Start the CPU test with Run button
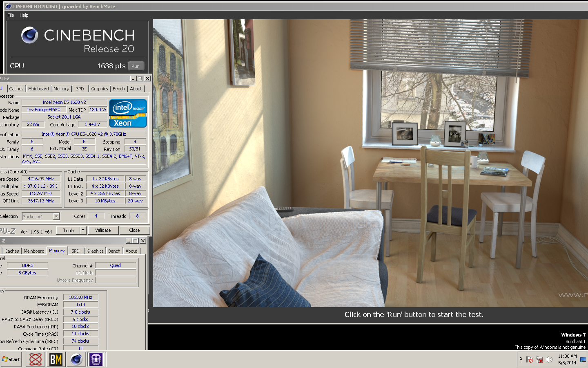Viewport: 588px width, 368px height. tap(136, 66)
